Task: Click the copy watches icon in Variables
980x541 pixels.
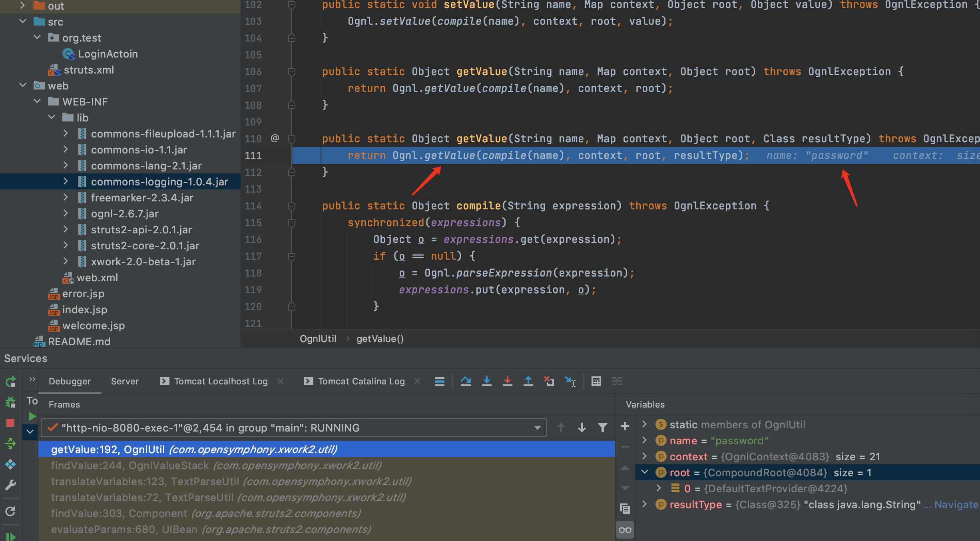Action: pyautogui.click(x=625, y=508)
